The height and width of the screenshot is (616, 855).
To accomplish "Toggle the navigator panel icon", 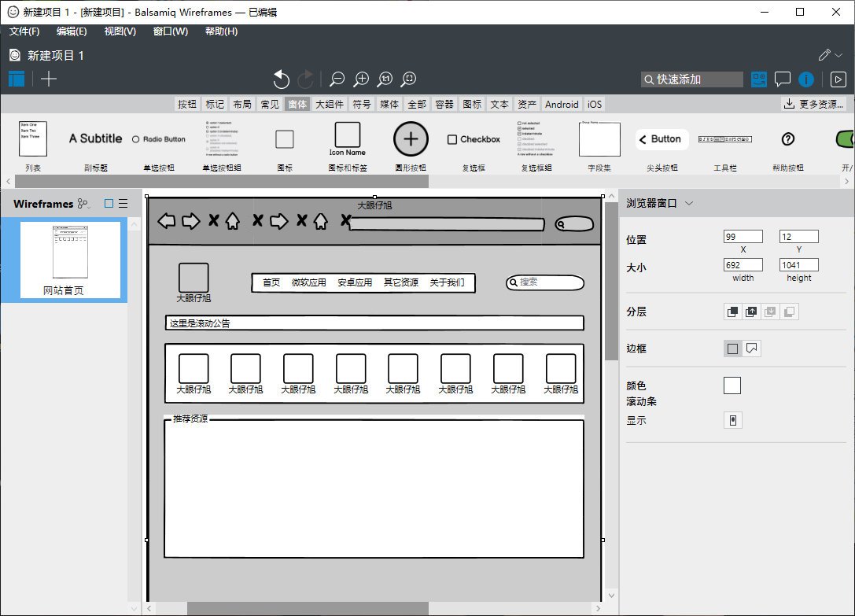I will (x=17, y=79).
